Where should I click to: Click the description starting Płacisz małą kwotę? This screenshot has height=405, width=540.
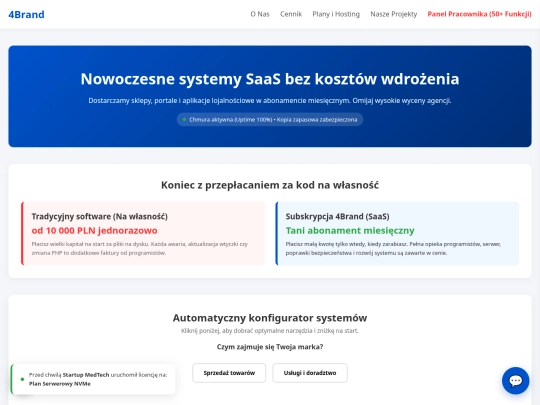393,248
